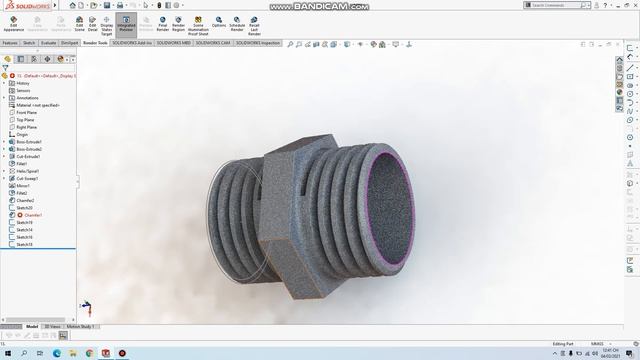Open Chrome from the taskbar

[89, 353]
